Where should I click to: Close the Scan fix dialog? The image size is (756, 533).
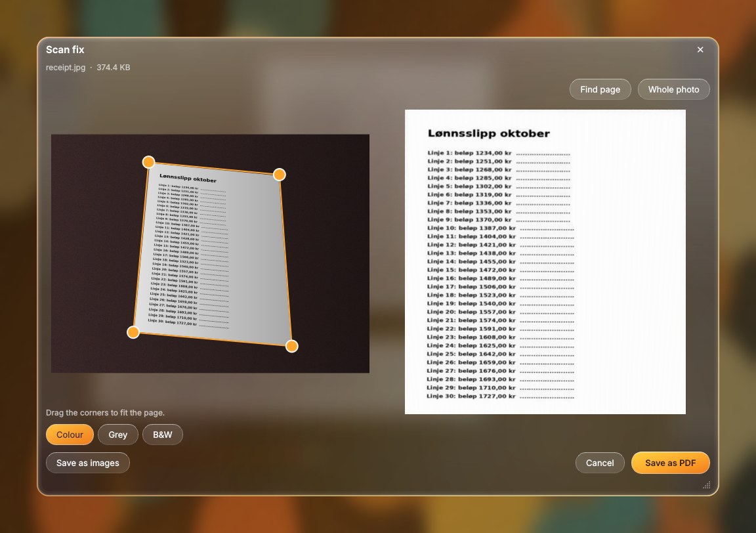[x=700, y=50]
